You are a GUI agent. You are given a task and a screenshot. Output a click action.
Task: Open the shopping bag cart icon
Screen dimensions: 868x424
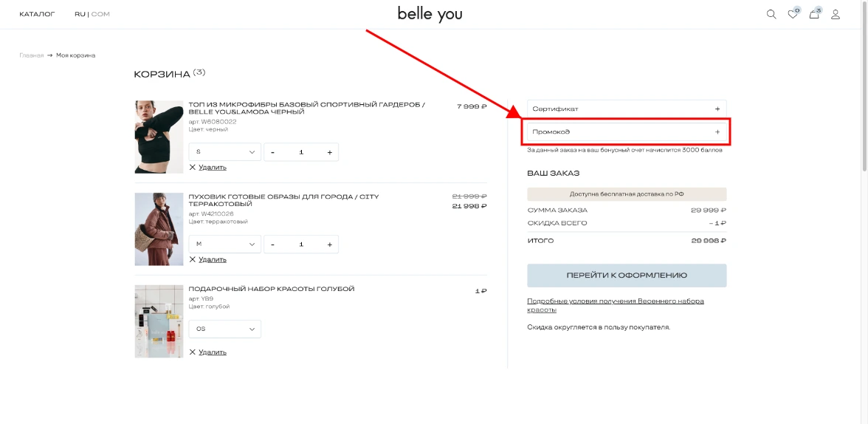(815, 14)
